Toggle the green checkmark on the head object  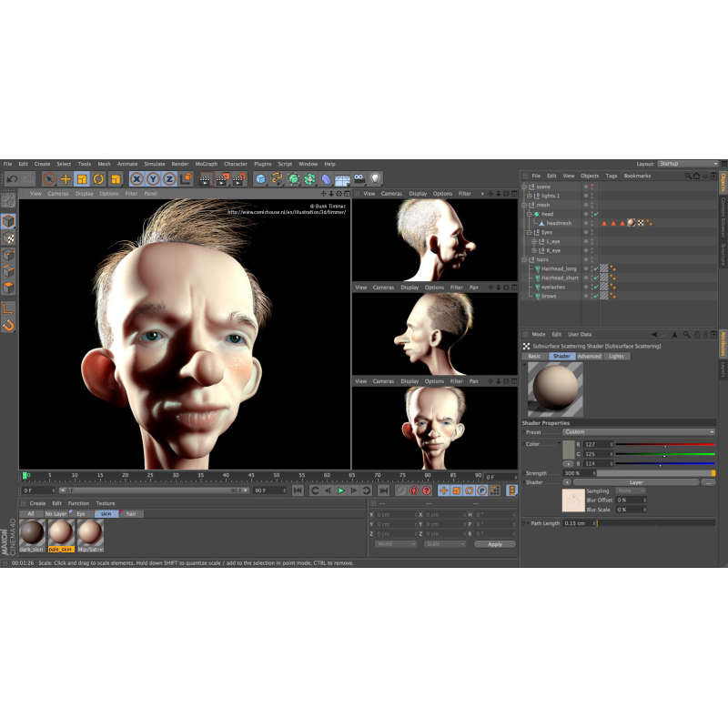[x=596, y=214]
